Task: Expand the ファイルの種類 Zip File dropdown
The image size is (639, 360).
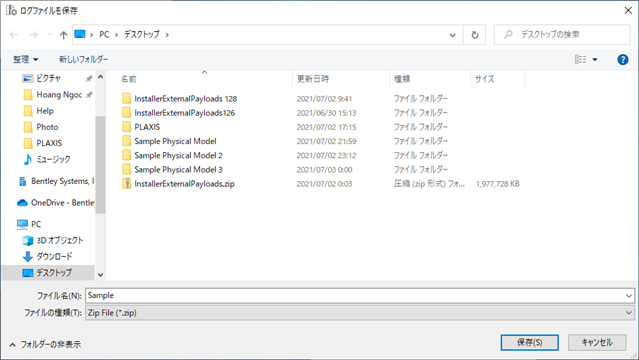Action: 629,313
